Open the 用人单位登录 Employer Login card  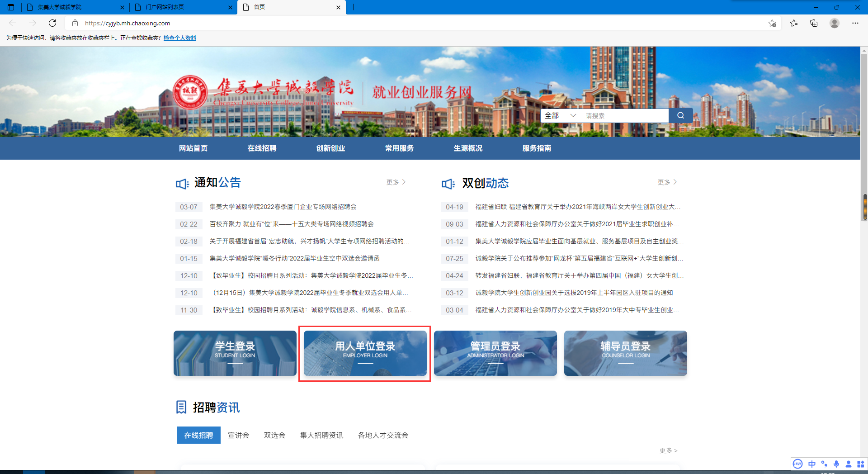point(365,353)
